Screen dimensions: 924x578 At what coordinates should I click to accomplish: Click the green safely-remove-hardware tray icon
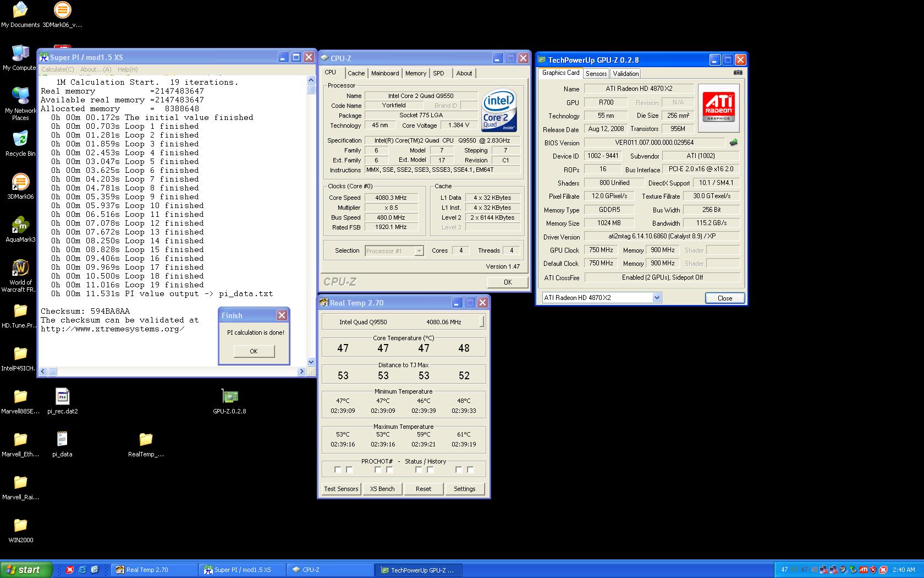[853, 570]
